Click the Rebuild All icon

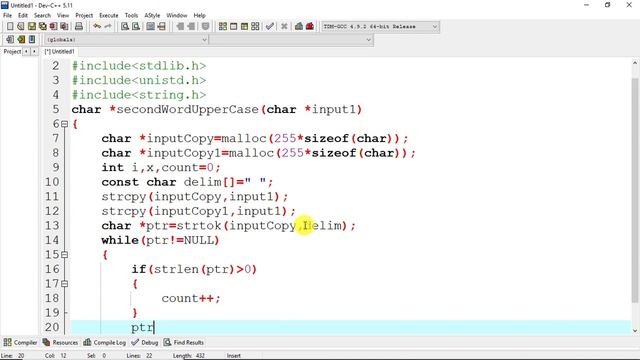pyautogui.click(x=255, y=27)
